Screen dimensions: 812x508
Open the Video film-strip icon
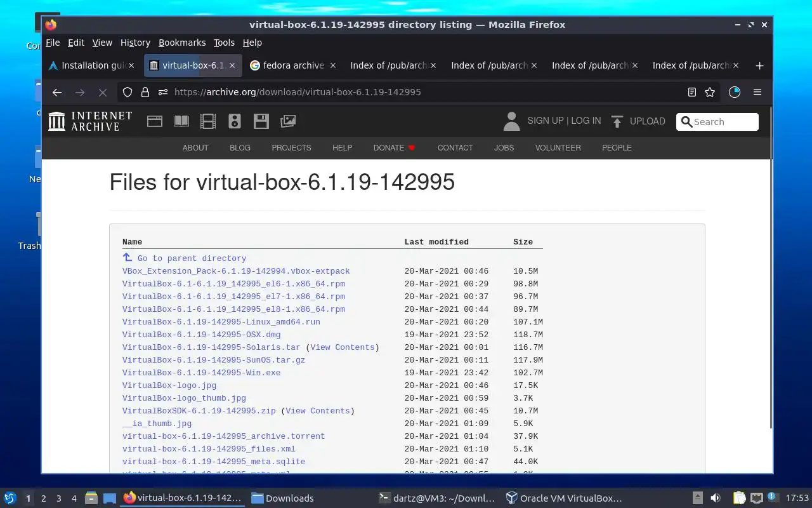click(x=208, y=121)
